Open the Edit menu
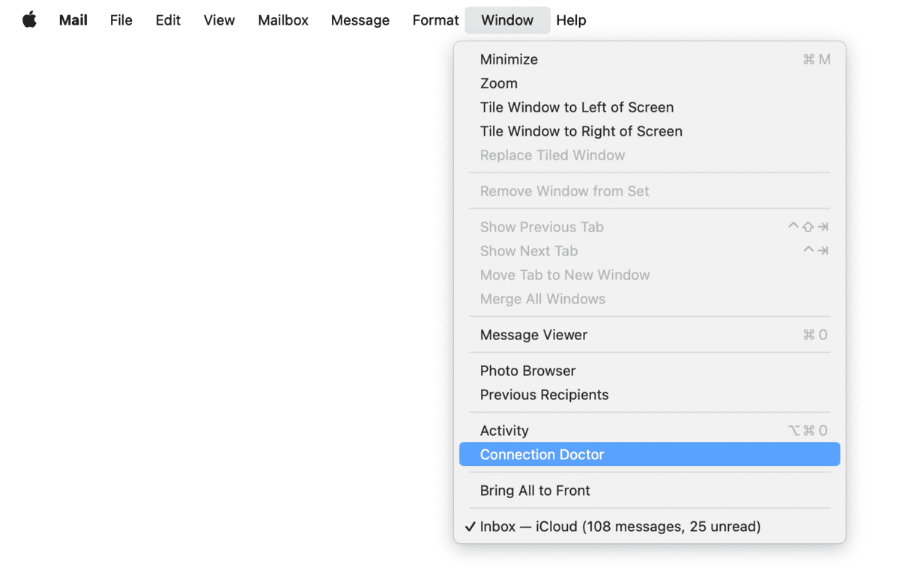Screen dimensions: 911x588 (168, 20)
